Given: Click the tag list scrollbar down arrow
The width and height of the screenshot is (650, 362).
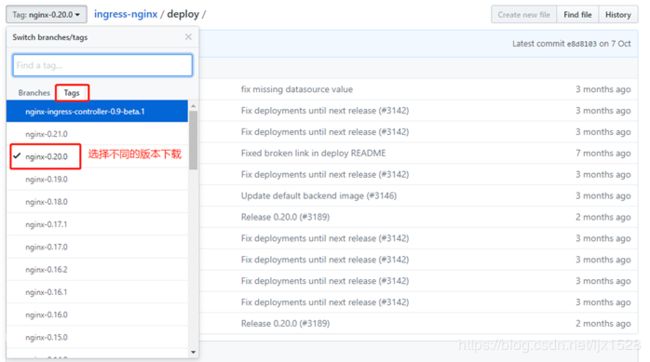Looking at the screenshot, I should tap(193, 352).
